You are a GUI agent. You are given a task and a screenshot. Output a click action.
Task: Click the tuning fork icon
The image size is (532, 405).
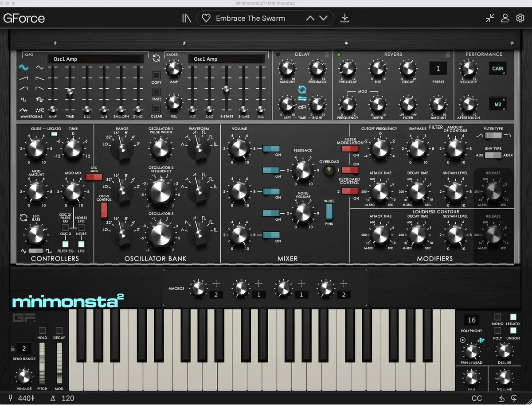10,398
